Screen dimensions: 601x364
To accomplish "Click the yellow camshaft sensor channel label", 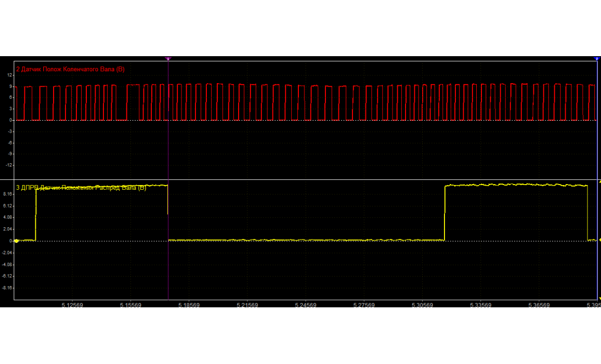I will coord(81,188).
